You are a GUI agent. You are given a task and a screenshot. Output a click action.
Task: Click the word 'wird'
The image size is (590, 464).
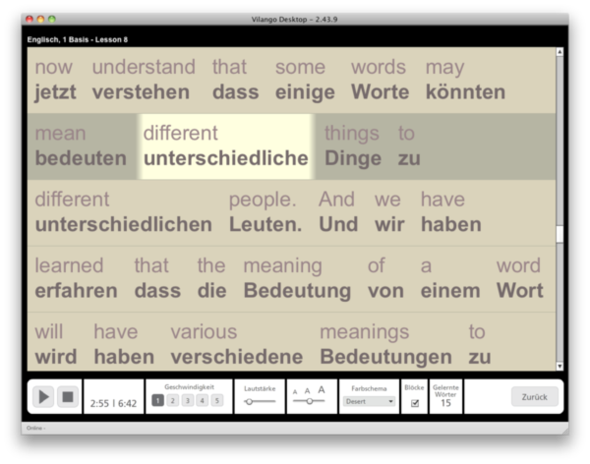coord(56,357)
